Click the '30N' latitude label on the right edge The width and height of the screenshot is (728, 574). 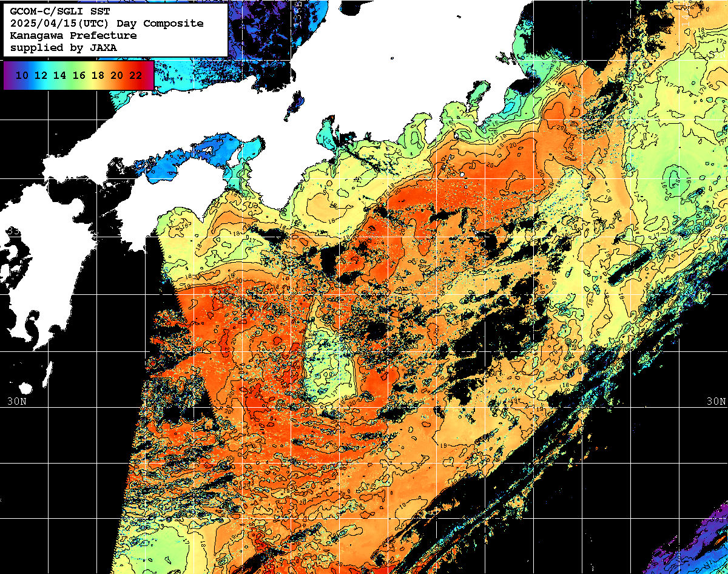(716, 402)
